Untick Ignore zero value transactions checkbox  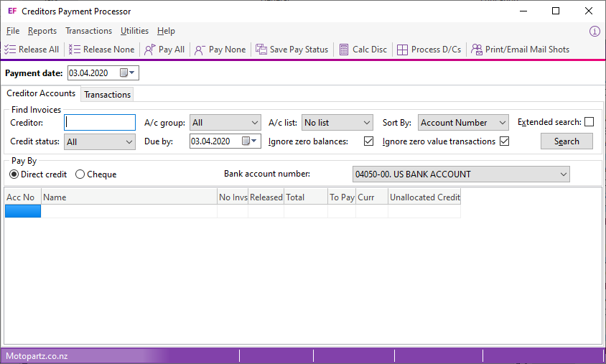coord(504,141)
